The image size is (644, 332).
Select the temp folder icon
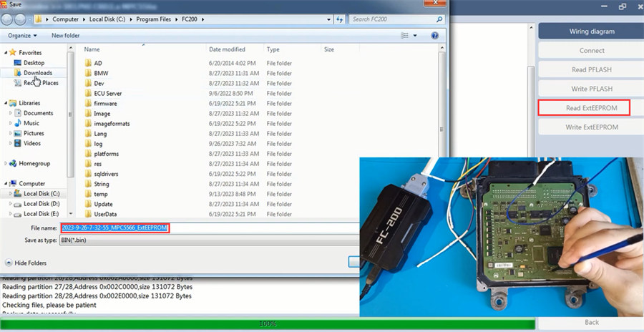(88, 194)
